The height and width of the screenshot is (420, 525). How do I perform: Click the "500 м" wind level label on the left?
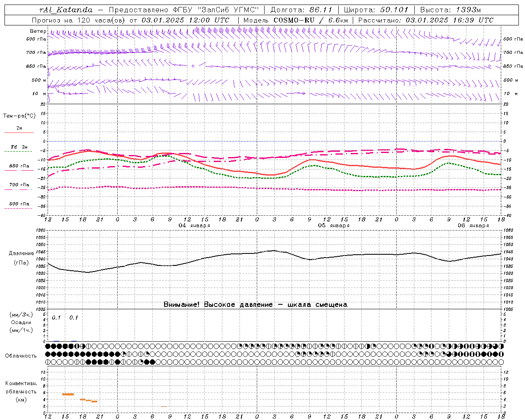[x=39, y=80]
